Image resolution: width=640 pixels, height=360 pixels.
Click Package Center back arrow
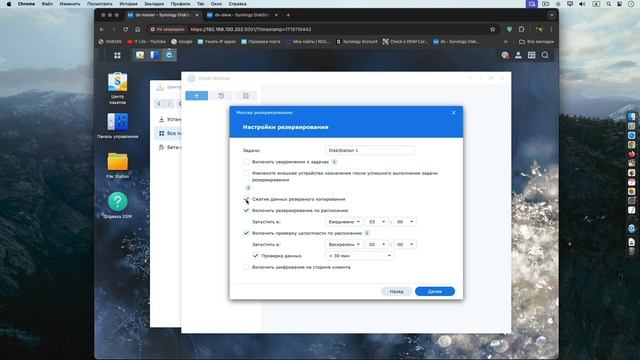(159, 104)
